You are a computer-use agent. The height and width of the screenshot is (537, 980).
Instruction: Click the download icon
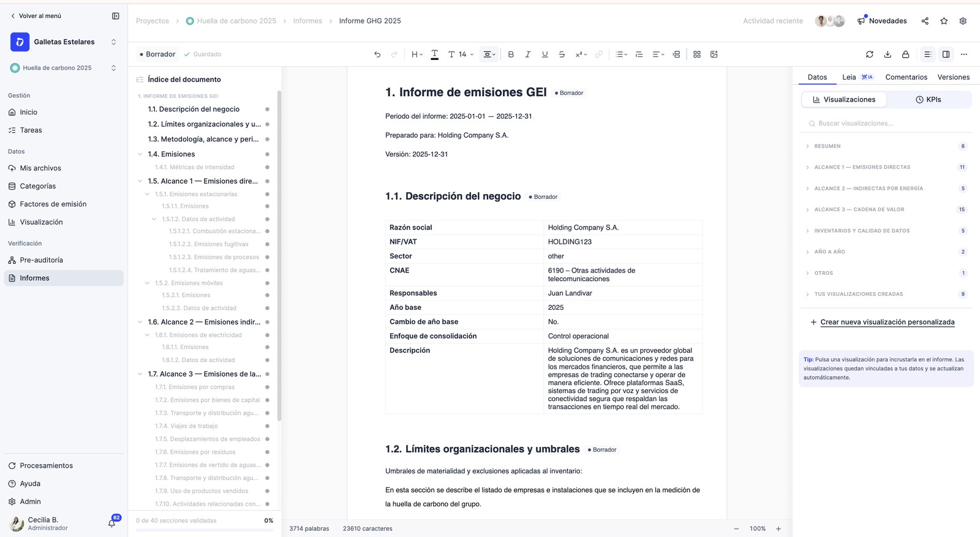(x=888, y=54)
